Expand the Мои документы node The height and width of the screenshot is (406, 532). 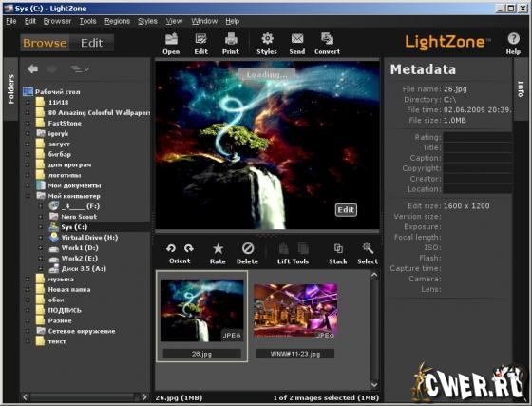(28, 185)
